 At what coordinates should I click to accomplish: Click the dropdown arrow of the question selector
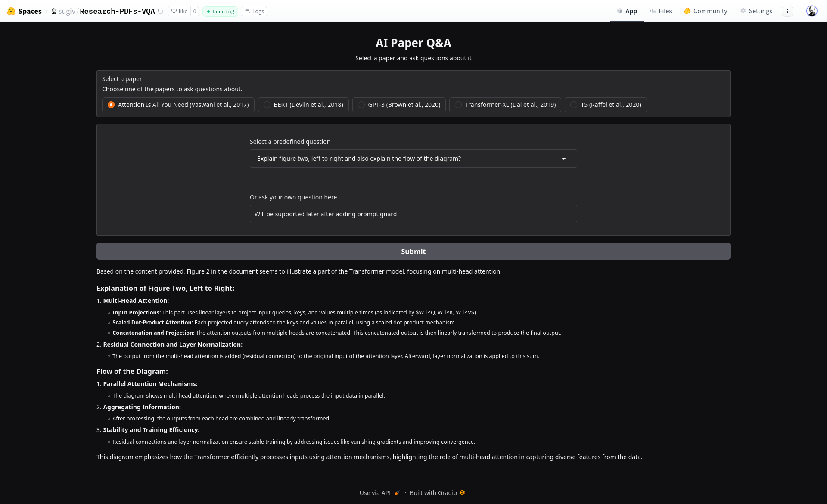[x=564, y=159]
